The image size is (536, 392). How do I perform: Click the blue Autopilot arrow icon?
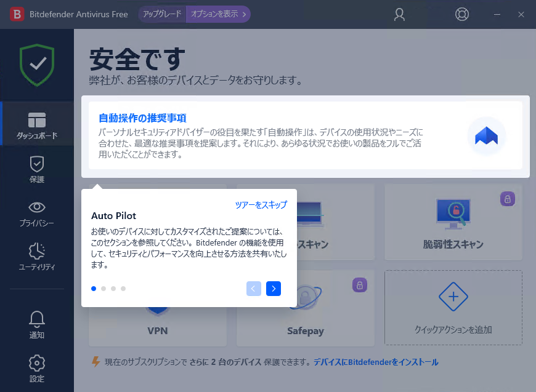487,135
